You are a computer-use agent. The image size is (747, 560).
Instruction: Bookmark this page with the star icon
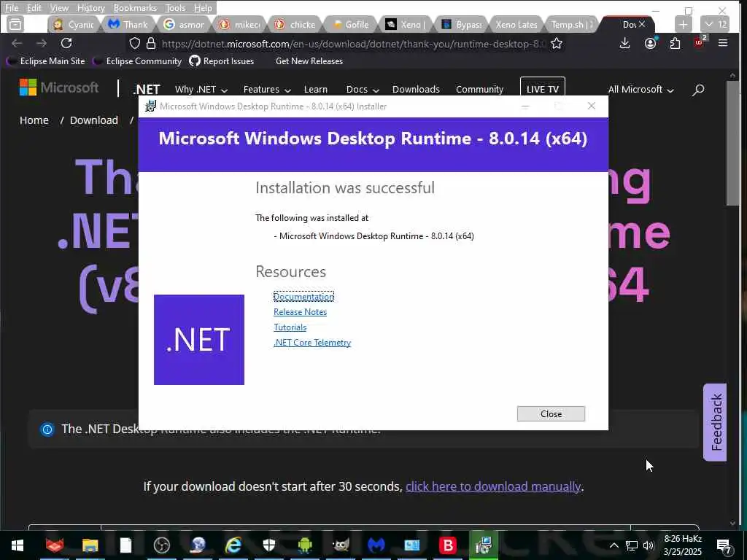pyautogui.click(x=556, y=44)
